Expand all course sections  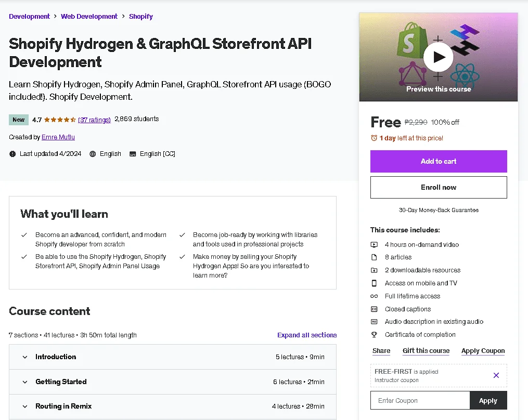pyautogui.click(x=307, y=335)
